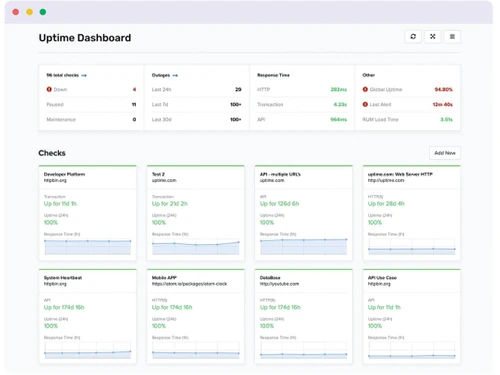Screen dimensions: 500x375
Task: Click the API - multiple URL's response chart
Action: click(304, 247)
